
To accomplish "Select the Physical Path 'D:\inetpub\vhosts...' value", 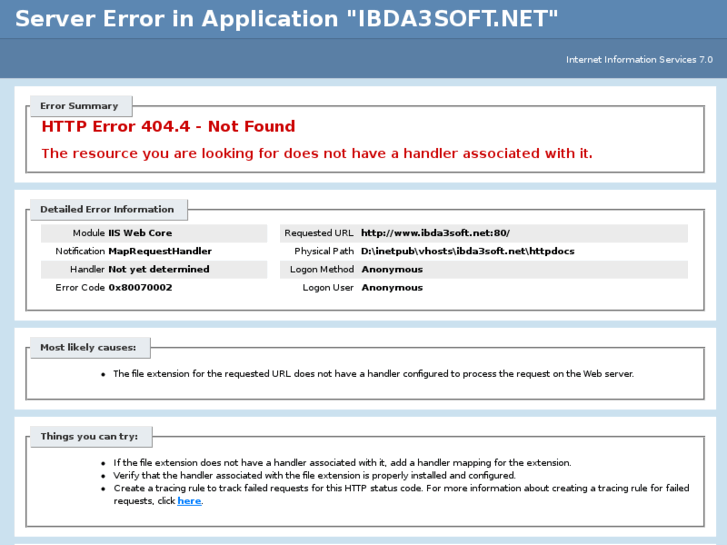I will [467, 251].
